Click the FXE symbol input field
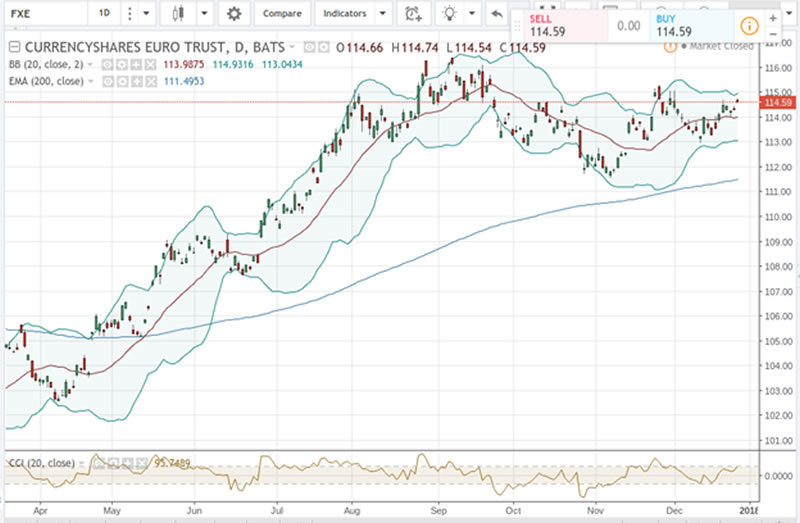 [40, 14]
